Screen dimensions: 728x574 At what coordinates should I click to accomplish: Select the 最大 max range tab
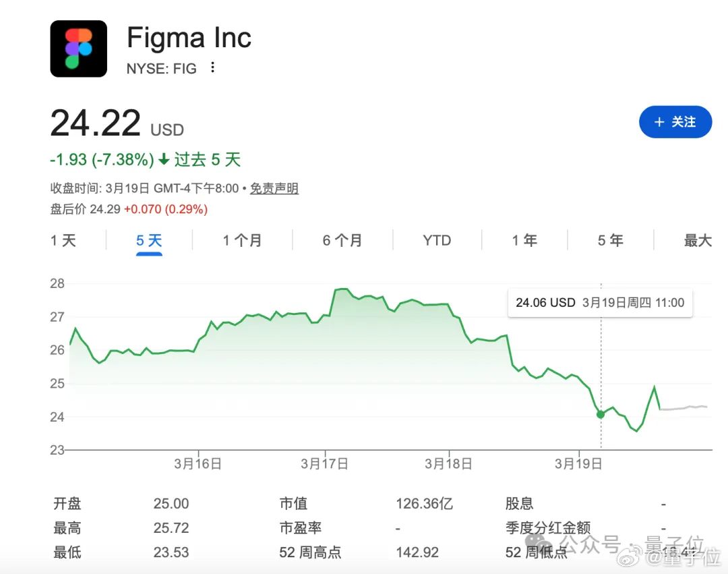[x=698, y=241]
